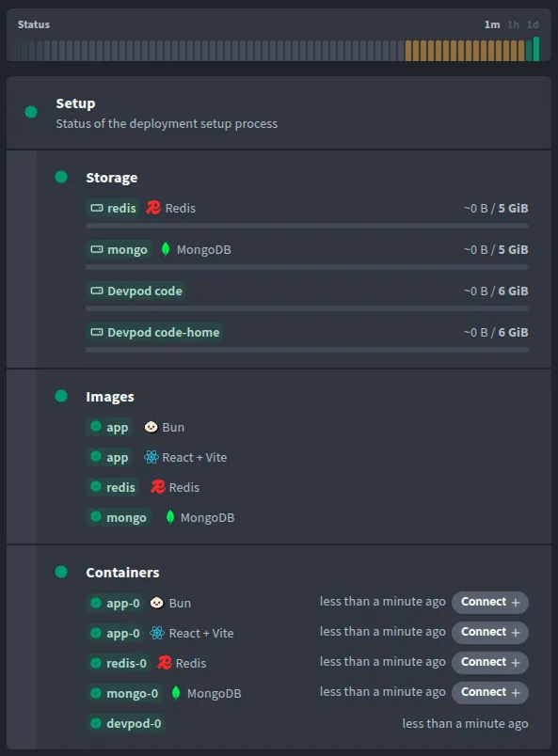Image resolution: width=558 pixels, height=756 pixels.
Task: Open the Connect dropdown for app-0
Action: [x=489, y=603]
